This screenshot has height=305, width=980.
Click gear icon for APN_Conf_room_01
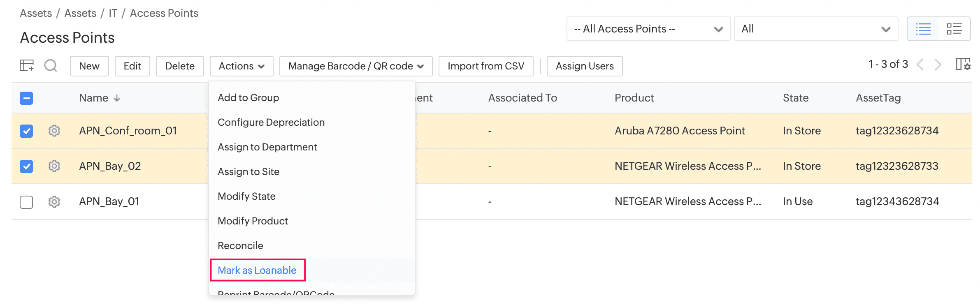(x=54, y=131)
